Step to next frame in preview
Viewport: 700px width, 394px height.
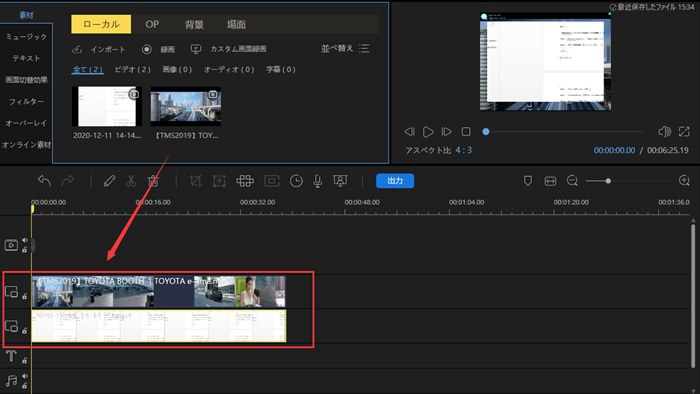click(446, 132)
